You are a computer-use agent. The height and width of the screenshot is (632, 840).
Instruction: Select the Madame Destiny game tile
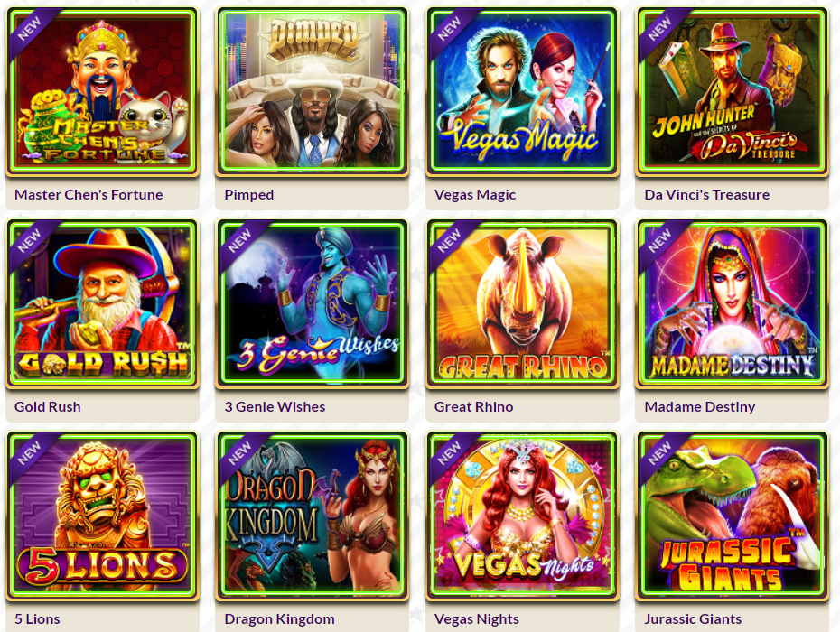[x=733, y=303]
